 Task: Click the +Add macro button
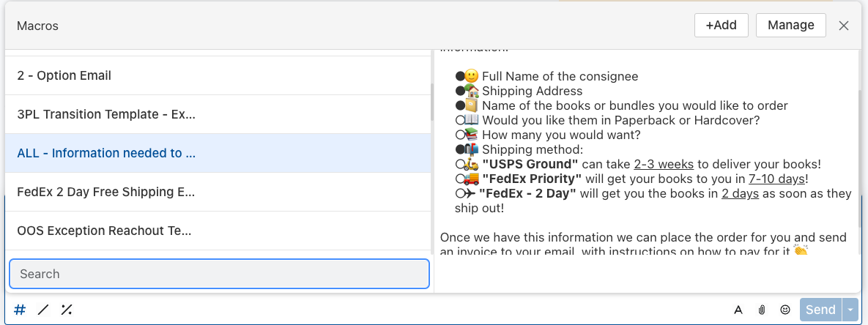(x=722, y=26)
